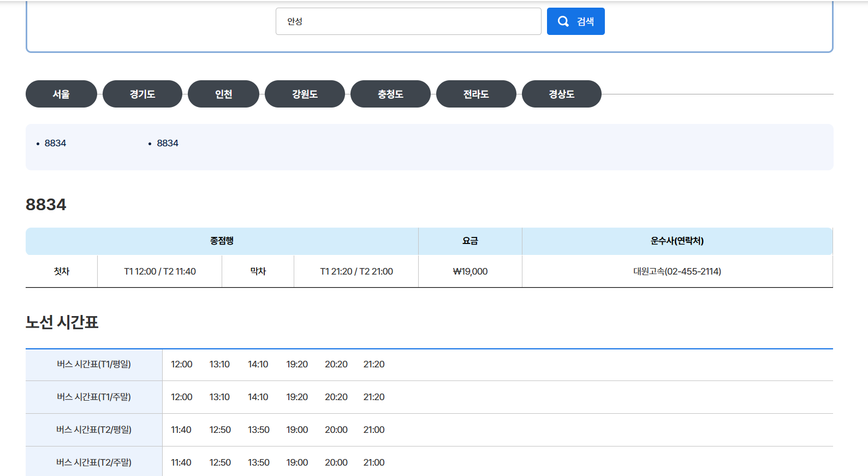
Task: Click the ₩19,000 fare value
Action: pyautogui.click(x=470, y=271)
